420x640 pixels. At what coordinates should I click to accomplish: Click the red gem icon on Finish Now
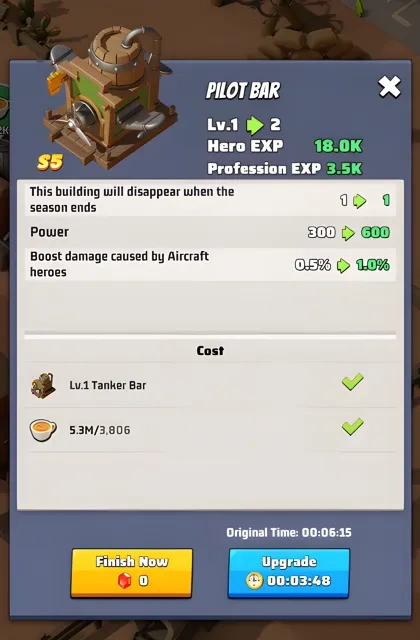124,580
